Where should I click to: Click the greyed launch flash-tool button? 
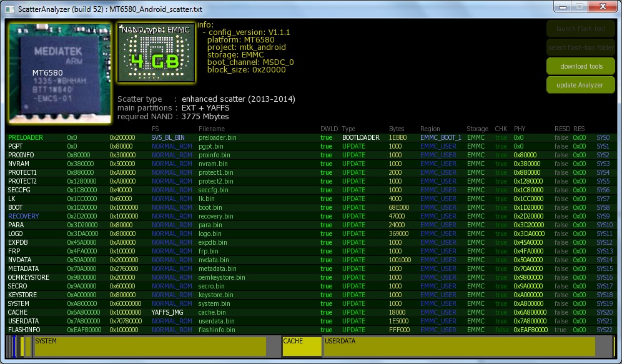pos(581,29)
